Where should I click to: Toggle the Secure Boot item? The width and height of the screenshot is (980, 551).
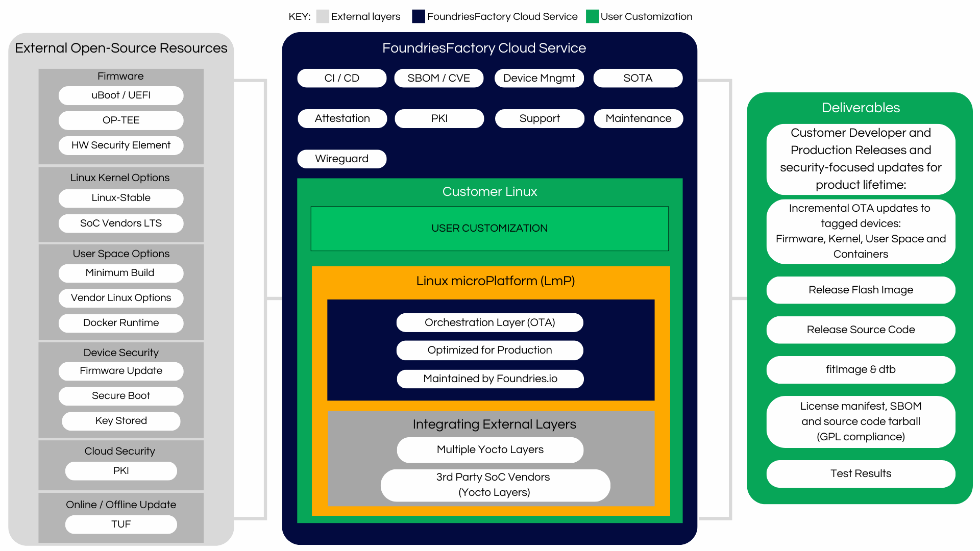(120, 395)
